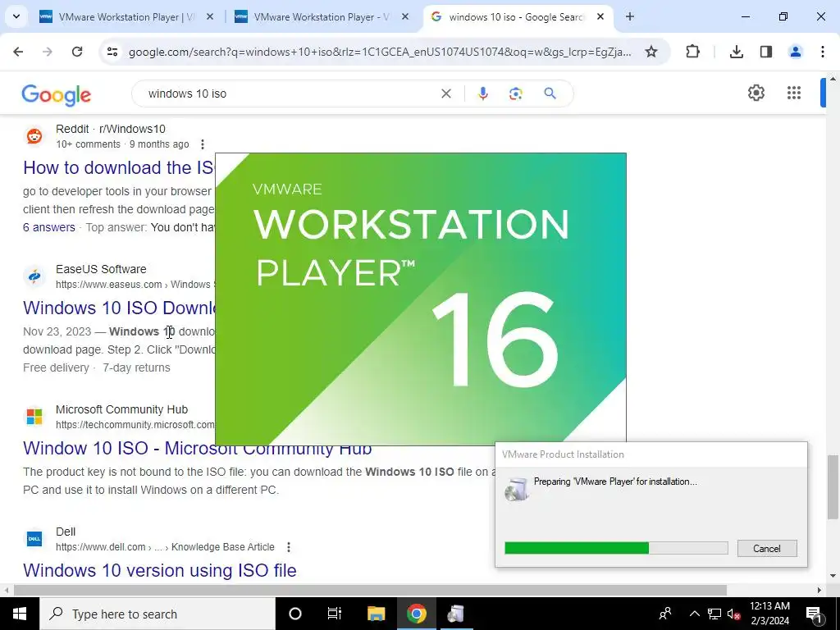The image size is (840, 630).
Task: Open Cortana circle on taskbar
Action: click(x=294, y=614)
